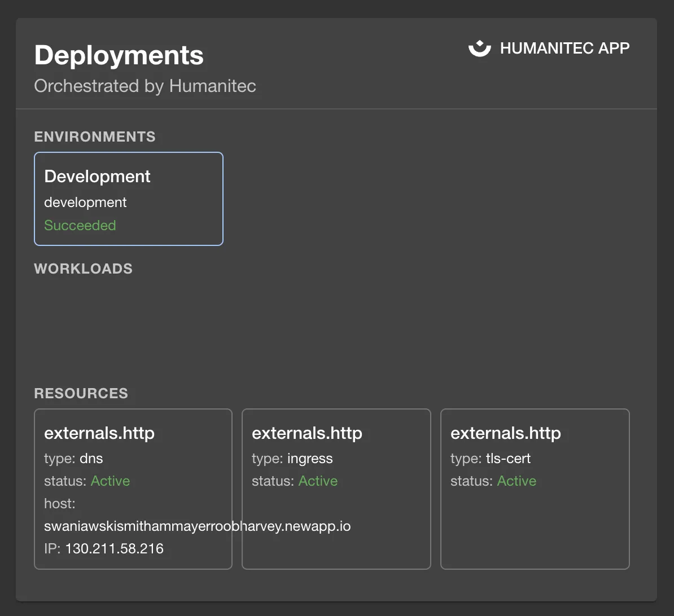Expand the WORKLOADS section
Image resolution: width=674 pixels, height=616 pixels.
(x=83, y=269)
